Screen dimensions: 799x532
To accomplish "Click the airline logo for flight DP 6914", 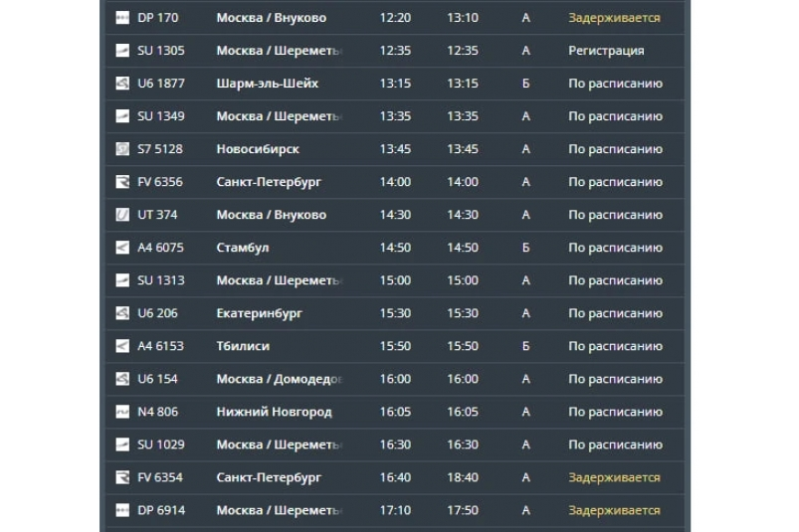I will pos(122,510).
